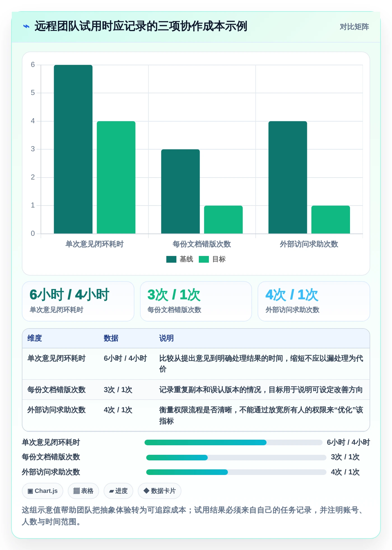Click the 进度 tag chip
The image size is (392, 550).
(x=118, y=491)
